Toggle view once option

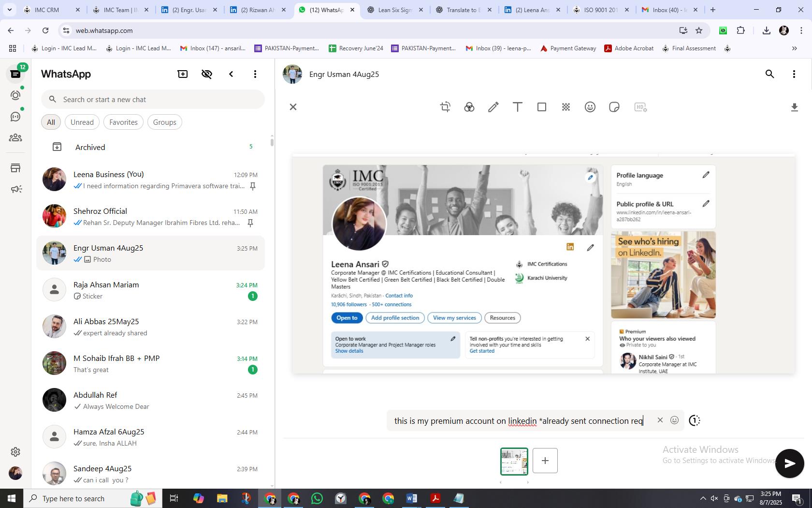click(694, 420)
